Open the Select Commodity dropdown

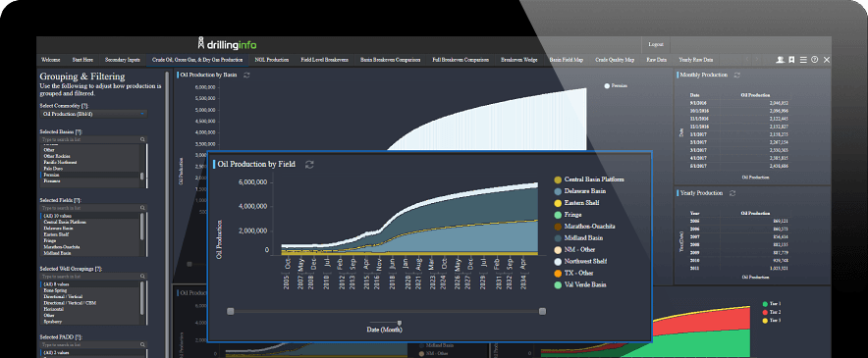[x=93, y=114]
